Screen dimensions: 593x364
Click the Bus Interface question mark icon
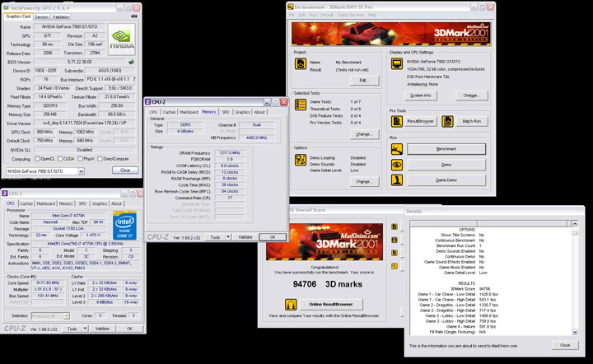tap(134, 79)
